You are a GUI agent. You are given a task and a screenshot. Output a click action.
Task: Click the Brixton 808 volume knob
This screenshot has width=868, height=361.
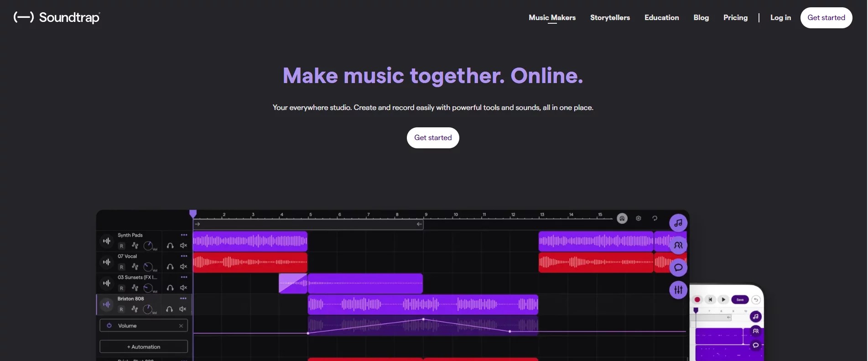click(148, 309)
